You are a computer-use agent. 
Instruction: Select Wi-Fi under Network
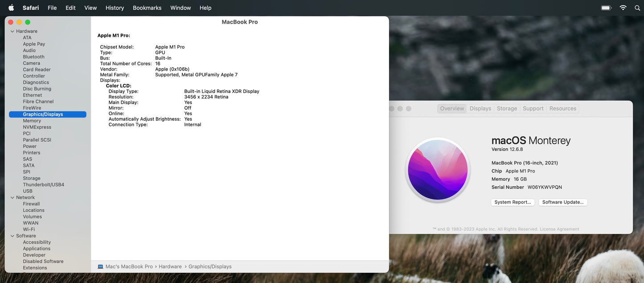coord(29,229)
